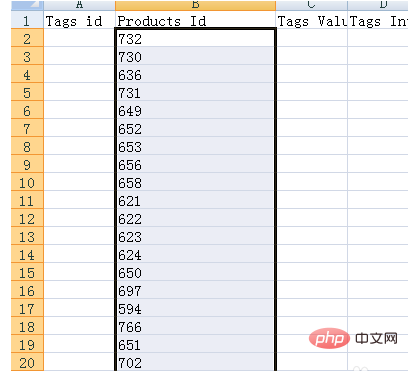The height and width of the screenshot is (371, 408).
Task: Select row 7 via its row header
Action: pyautogui.click(x=27, y=129)
